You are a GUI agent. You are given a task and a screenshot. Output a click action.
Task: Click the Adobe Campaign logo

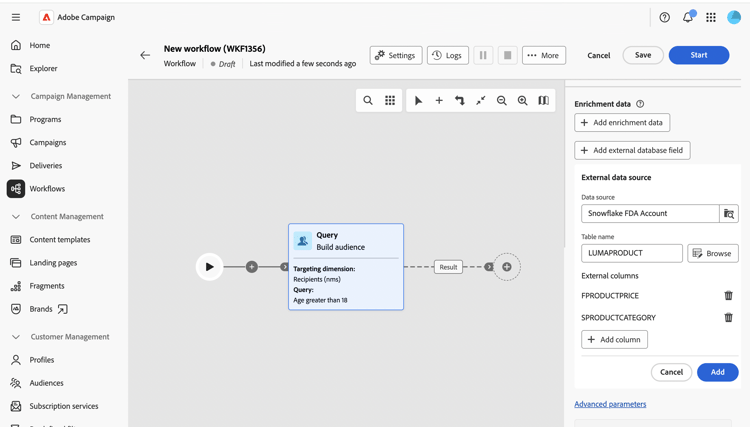click(x=46, y=17)
